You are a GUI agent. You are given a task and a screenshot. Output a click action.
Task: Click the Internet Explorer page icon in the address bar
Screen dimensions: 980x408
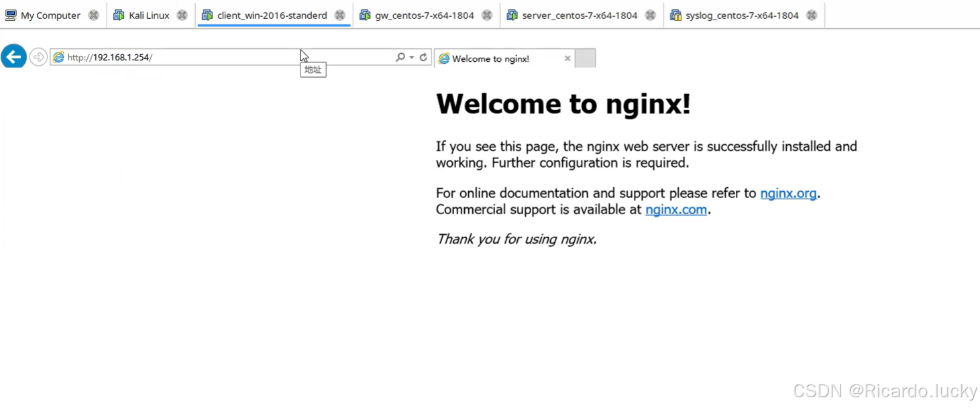[x=58, y=57]
